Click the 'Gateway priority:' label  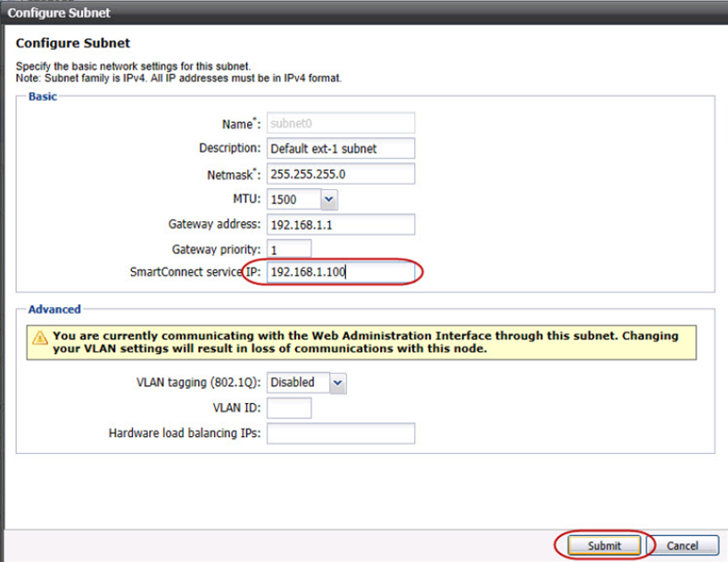tap(217, 250)
